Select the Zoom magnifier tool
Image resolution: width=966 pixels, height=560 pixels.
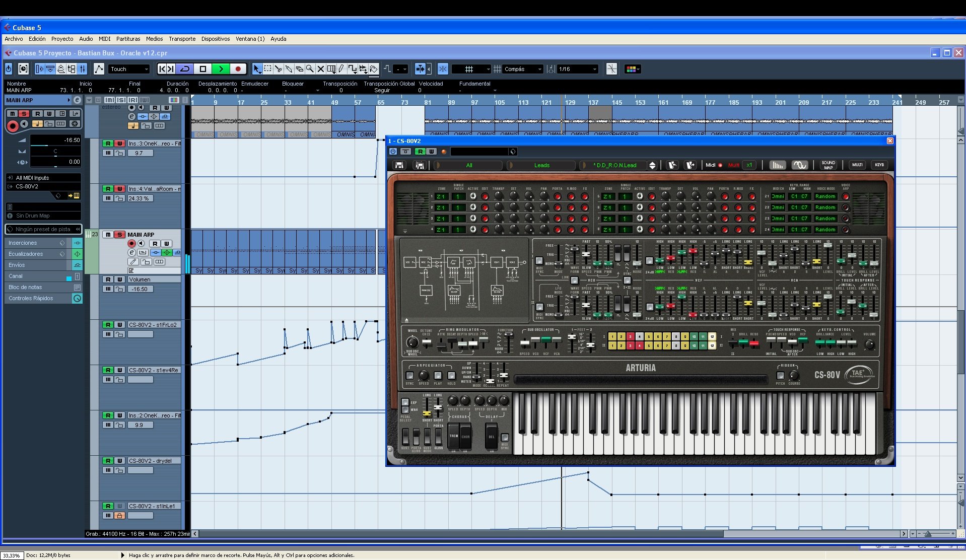pos(310,69)
